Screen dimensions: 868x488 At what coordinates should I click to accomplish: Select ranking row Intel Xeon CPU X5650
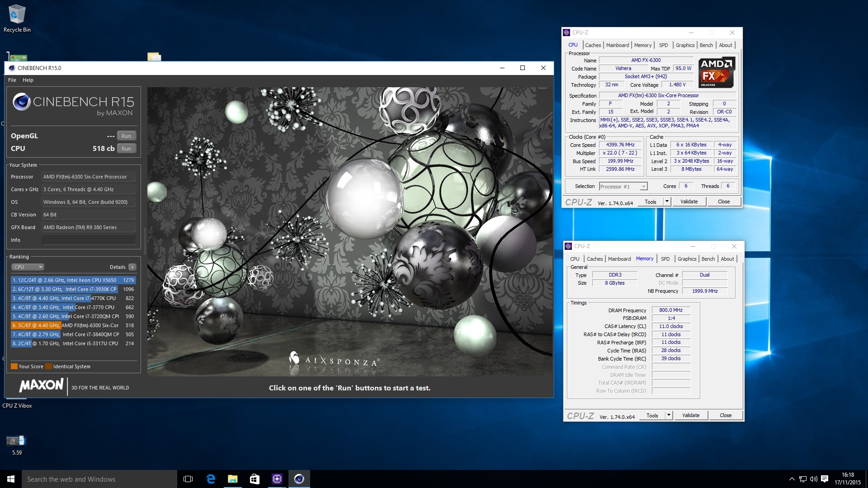pyautogui.click(x=73, y=280)
